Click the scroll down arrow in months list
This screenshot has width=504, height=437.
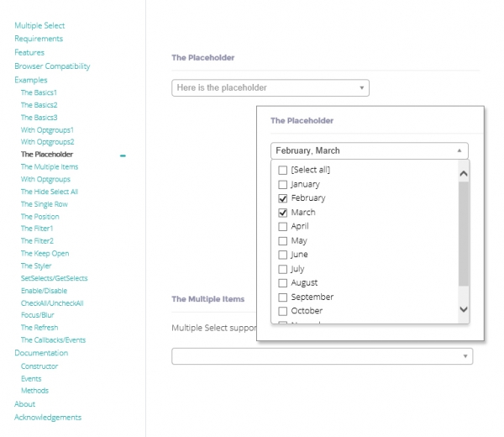[464, 309]
